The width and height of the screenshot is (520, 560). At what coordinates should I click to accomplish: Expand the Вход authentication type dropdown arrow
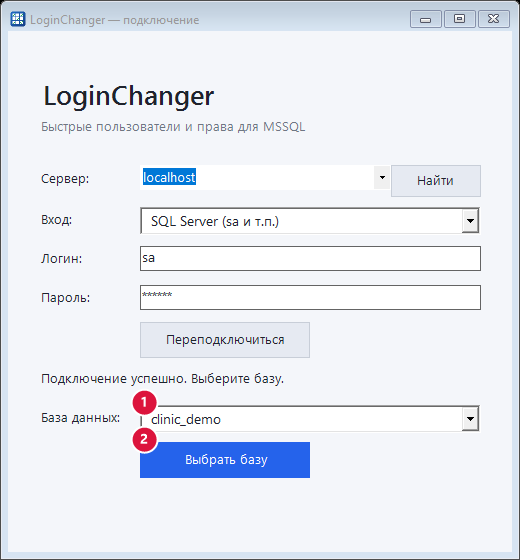coord(470,221)
